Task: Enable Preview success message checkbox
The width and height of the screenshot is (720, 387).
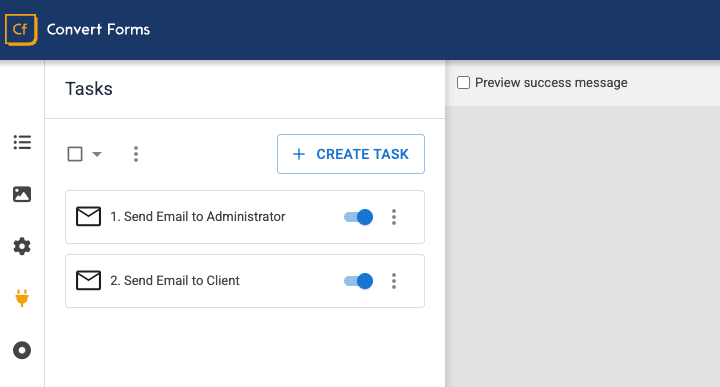Action: click(x=463, y=83)
